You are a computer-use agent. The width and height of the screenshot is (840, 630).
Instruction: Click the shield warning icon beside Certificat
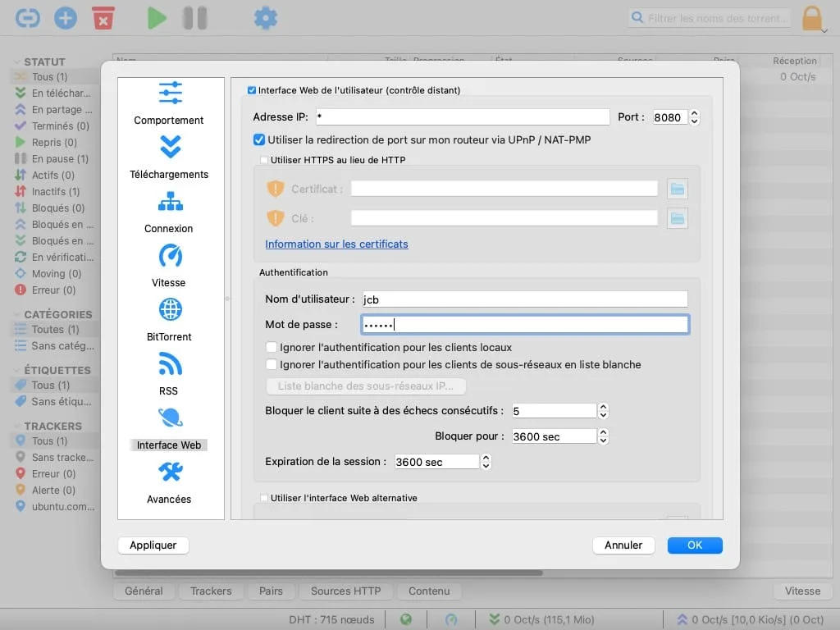point(276,189)
